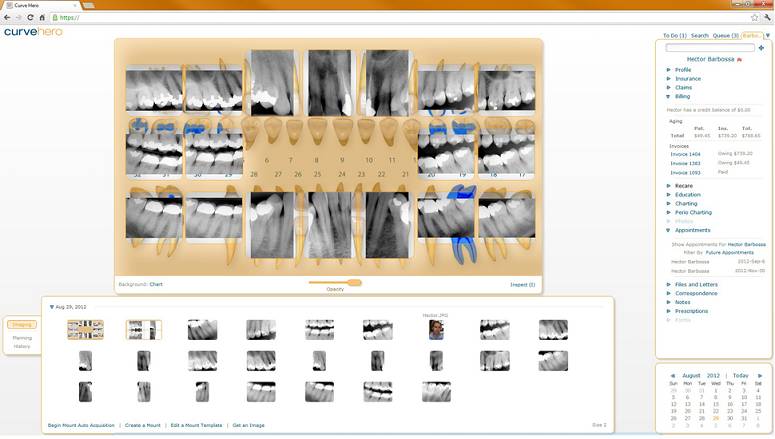Screen dimensions: 775x439
Task: Open the dropdown arrow beside the Barbo tab
Action: [x=768, y=36]
